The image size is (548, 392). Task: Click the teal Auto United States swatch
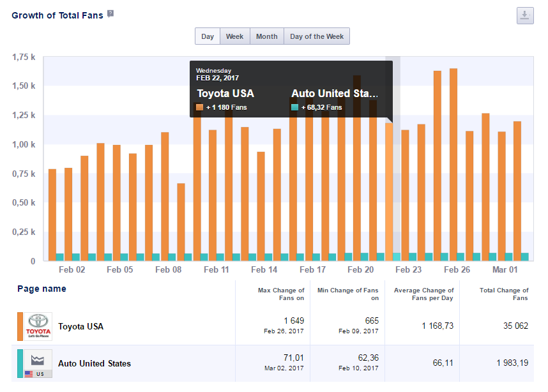20,363
